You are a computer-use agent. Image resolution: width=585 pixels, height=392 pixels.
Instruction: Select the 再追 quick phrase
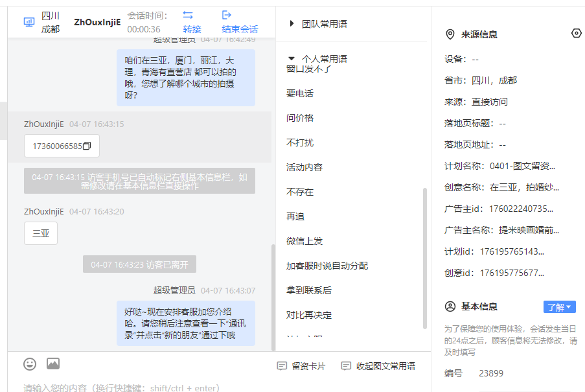click(x=295, y=216)
